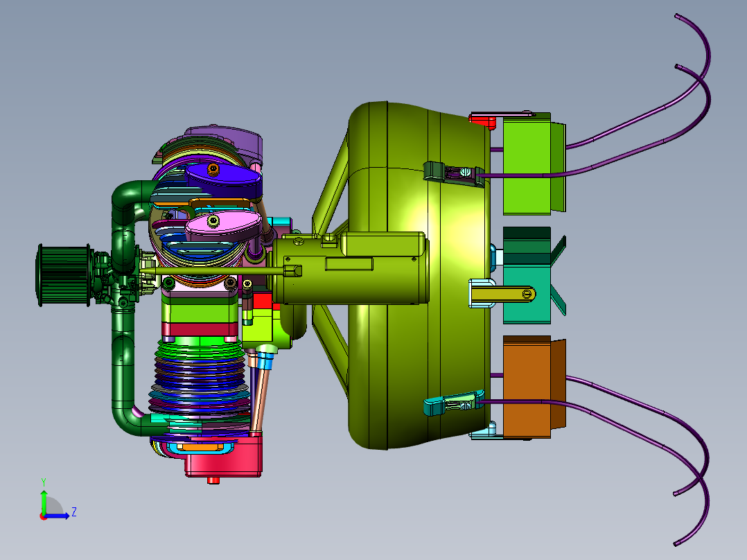Select the dark green ribbed air filter cylinder
Screen dimensions: 747x560
click(63, 275)
